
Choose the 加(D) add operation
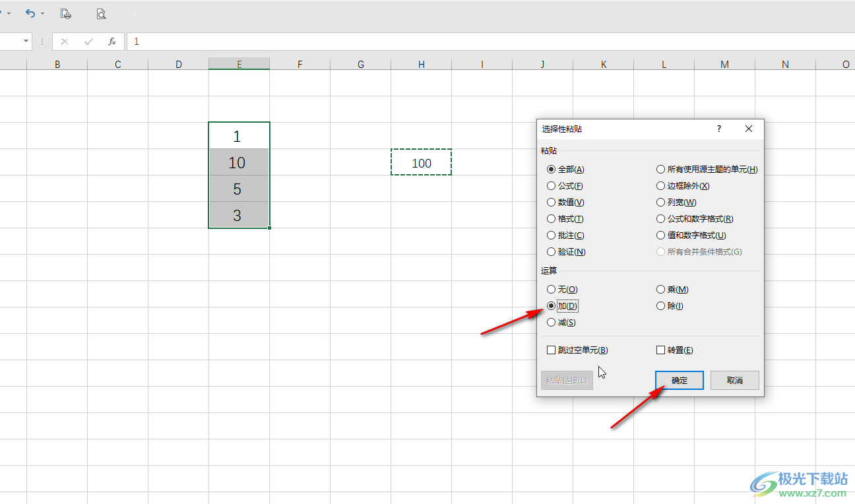[x=562, y=306]
